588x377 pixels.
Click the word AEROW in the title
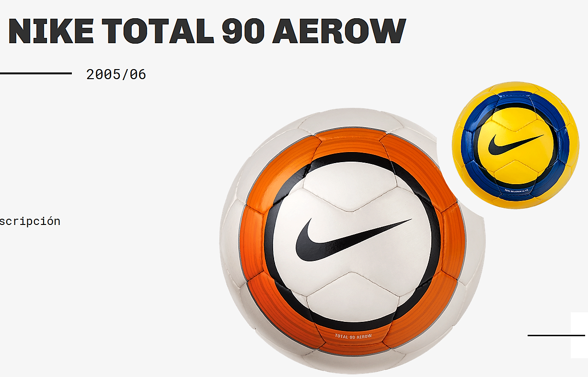point(339,31)
